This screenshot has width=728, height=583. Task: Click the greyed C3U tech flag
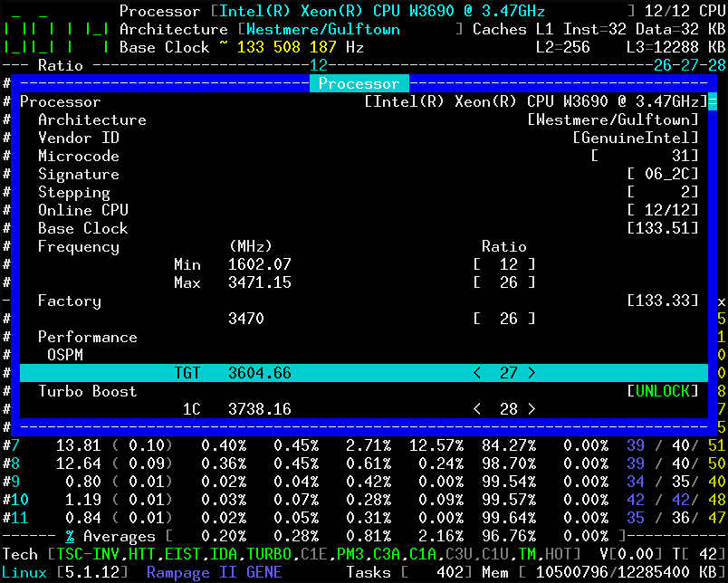pyautogui.click(x=459, y=554)
